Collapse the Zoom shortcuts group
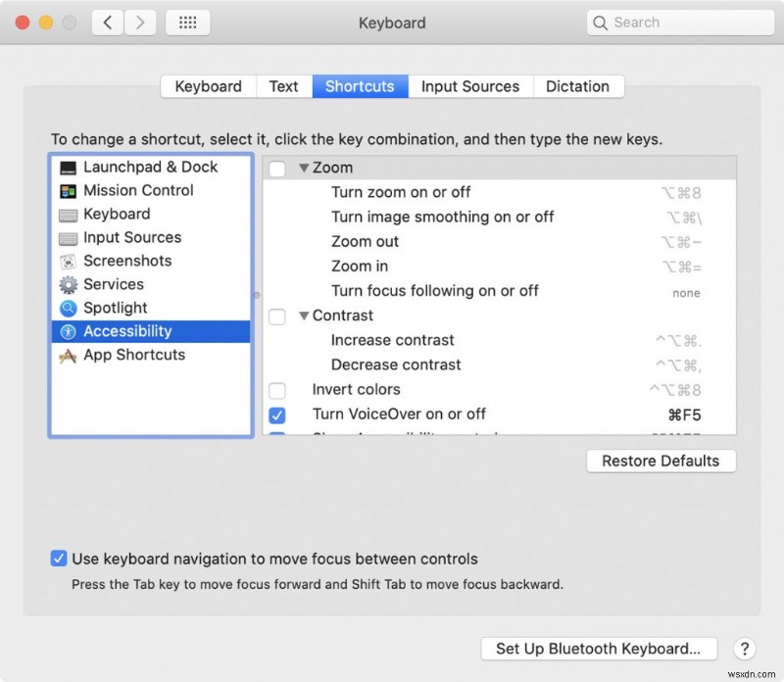This screenshot has height=682, width=784. (304, 168)
